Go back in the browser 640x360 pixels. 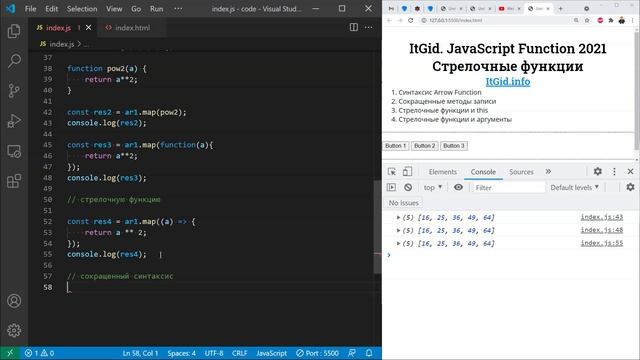(x=389, y=20)
